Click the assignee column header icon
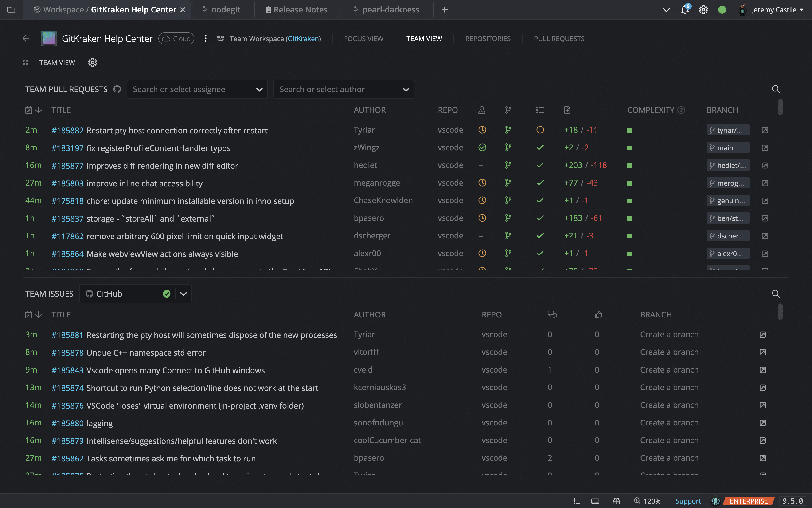 [x=482, y=110]
